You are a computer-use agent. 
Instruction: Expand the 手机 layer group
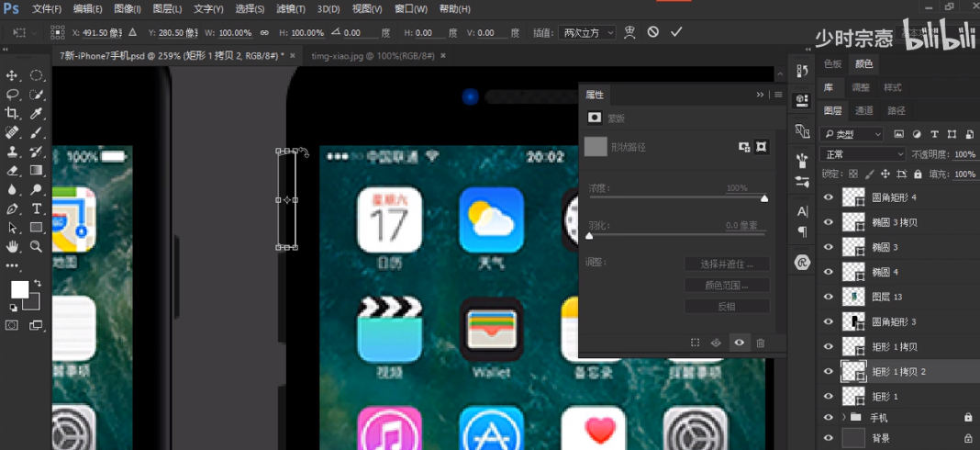click(846, 418)
